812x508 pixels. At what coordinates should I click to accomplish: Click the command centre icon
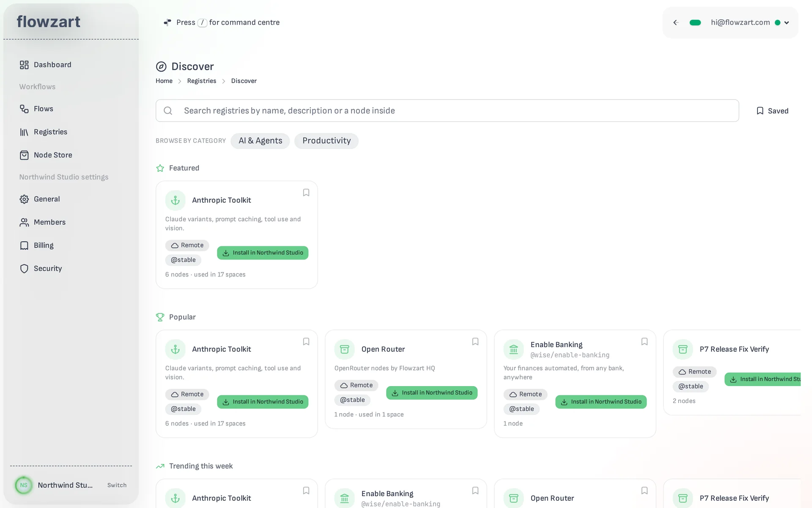[167, 22]
